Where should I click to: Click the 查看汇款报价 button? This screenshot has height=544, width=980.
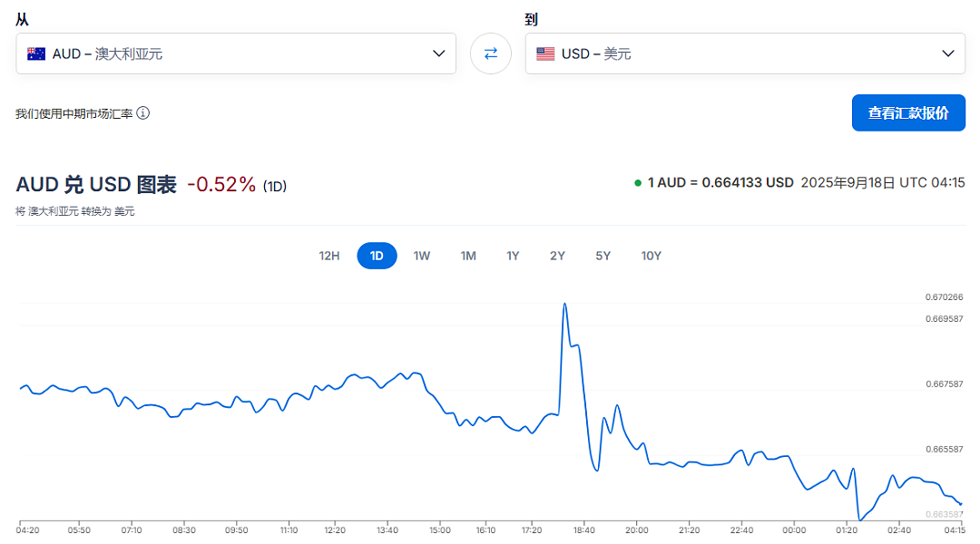pyautogui.click(x=908, y=113)
